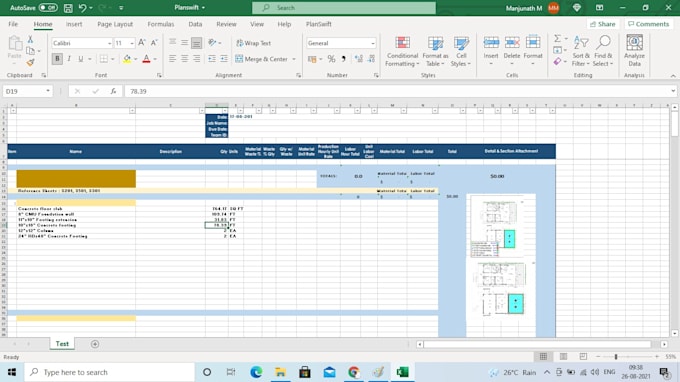The image size is (680, 382).
Task: Click the Percent Style icon
Action: (331, 59)
